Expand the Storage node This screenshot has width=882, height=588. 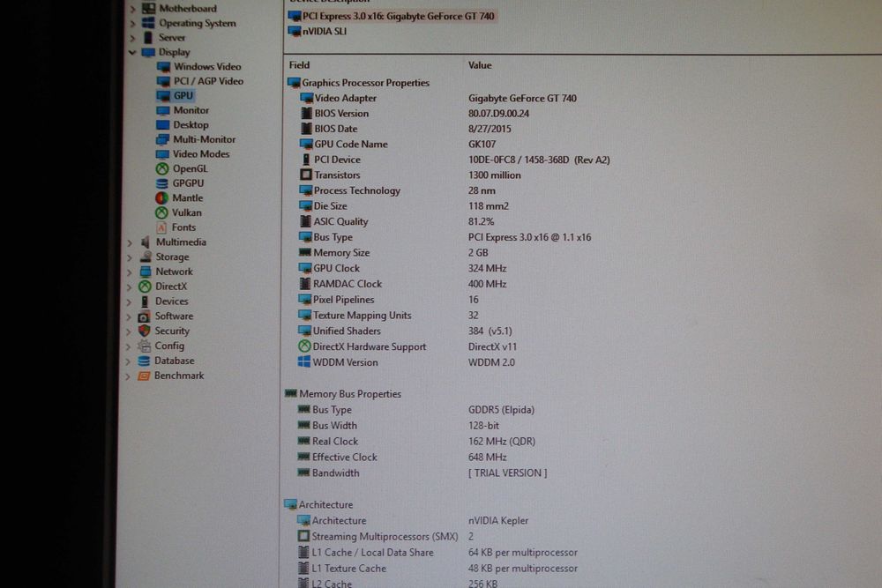tap(130, 257)
